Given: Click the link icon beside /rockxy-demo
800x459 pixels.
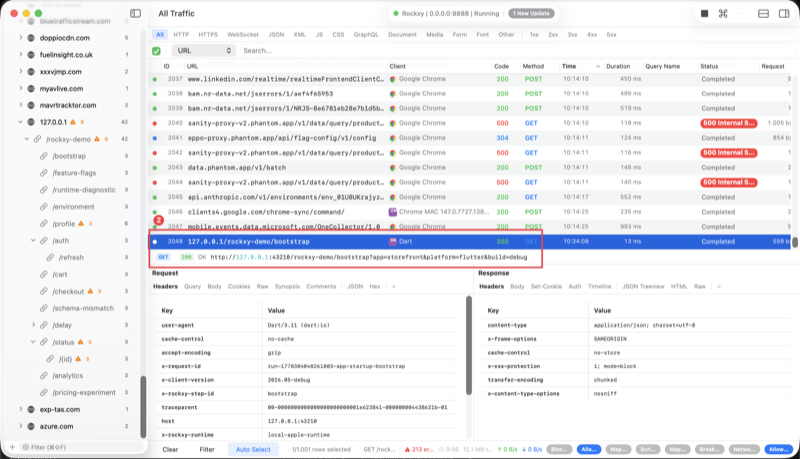Looking at the screenshot, I should click(37, 139).
